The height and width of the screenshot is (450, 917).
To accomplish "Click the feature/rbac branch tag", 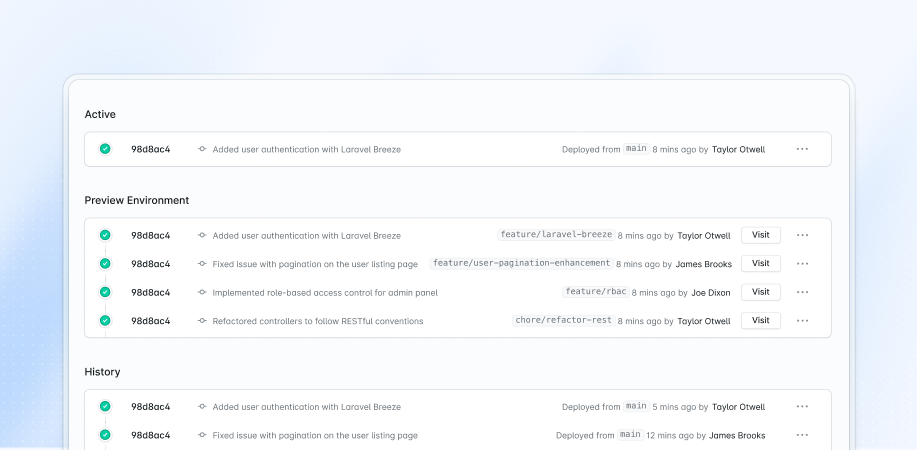I will click(596, 291).
